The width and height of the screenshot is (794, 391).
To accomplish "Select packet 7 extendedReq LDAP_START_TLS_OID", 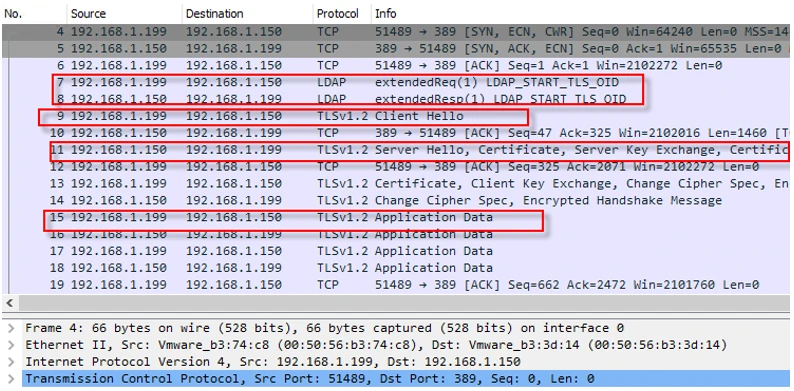I will pos(397,82).
